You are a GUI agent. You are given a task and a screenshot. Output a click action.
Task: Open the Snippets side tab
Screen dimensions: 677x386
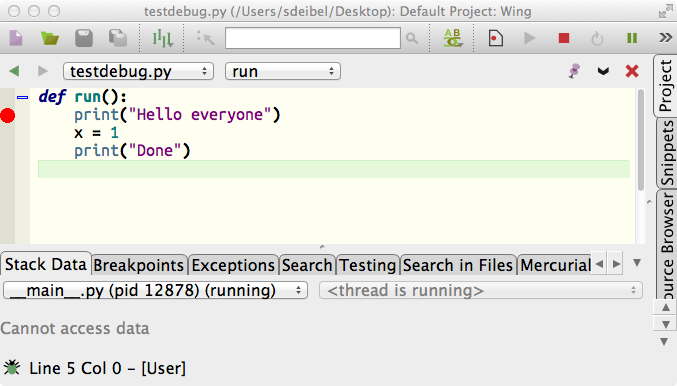pyautogui.click(x=667, y=153)
